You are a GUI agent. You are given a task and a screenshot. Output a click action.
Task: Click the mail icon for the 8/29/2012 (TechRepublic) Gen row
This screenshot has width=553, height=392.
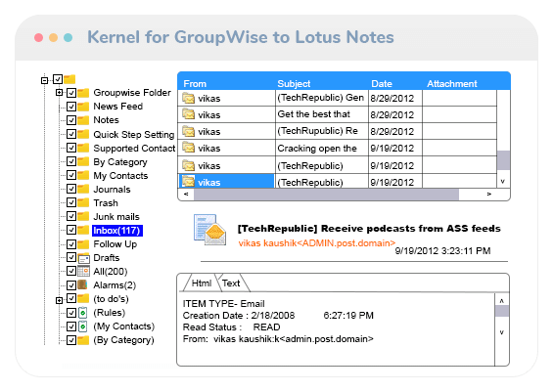(x=188, y=98)
